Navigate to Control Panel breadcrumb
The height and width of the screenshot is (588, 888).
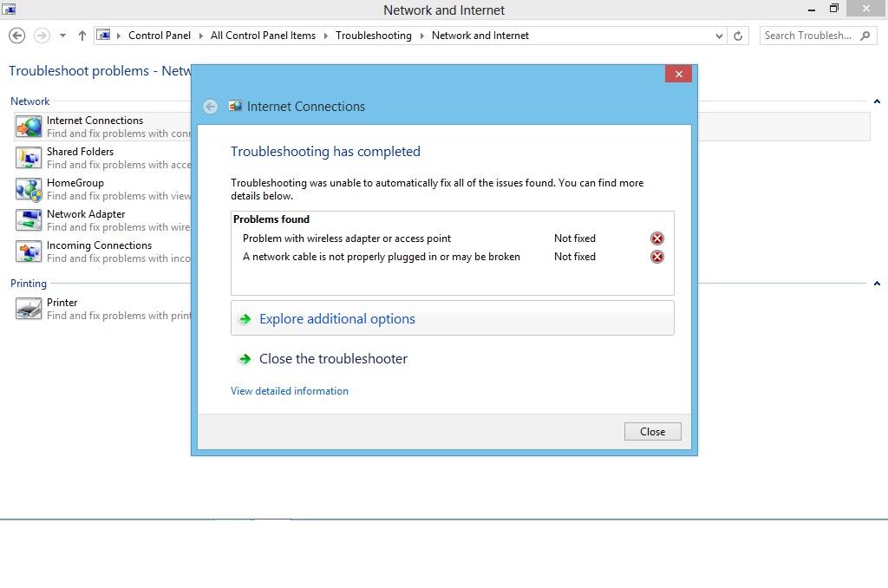[x=160, y=35]
